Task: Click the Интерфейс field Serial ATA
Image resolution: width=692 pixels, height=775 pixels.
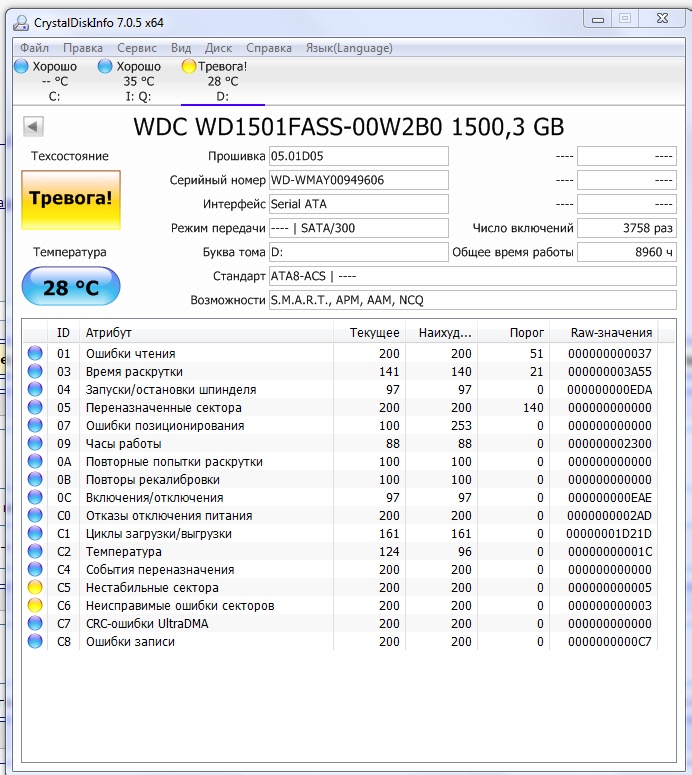Action: point(359,204)
